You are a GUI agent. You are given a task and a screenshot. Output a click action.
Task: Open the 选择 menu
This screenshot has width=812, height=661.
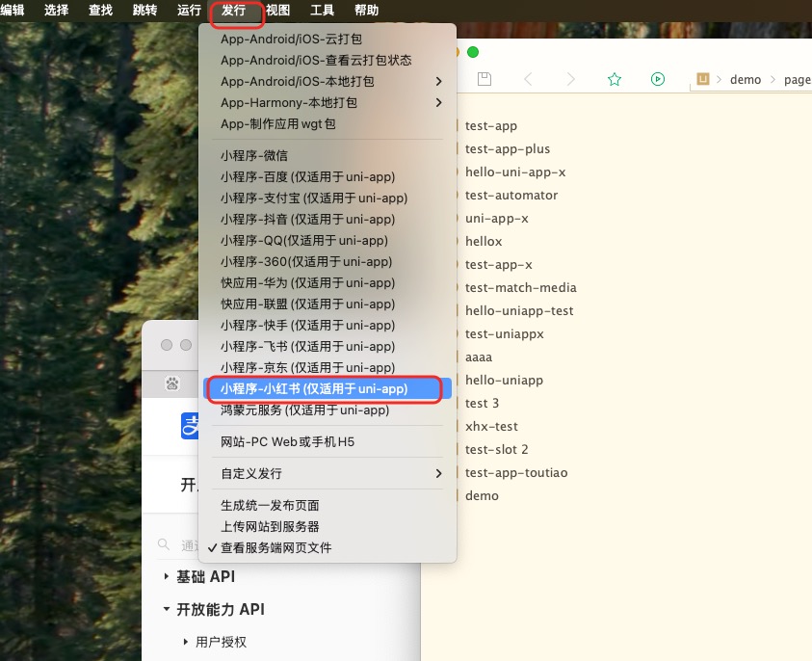[x=56, y=10]
